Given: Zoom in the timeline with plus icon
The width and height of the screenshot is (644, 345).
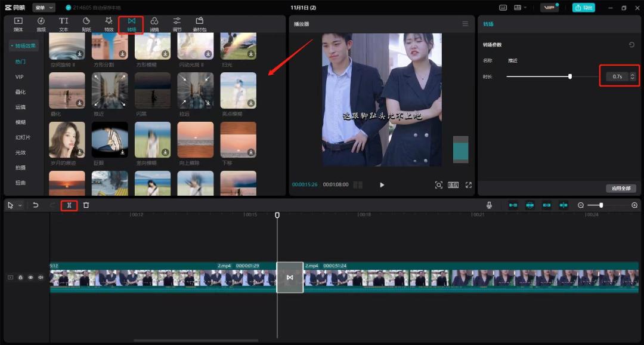Looking at the screenshot, I should [634, 205].
